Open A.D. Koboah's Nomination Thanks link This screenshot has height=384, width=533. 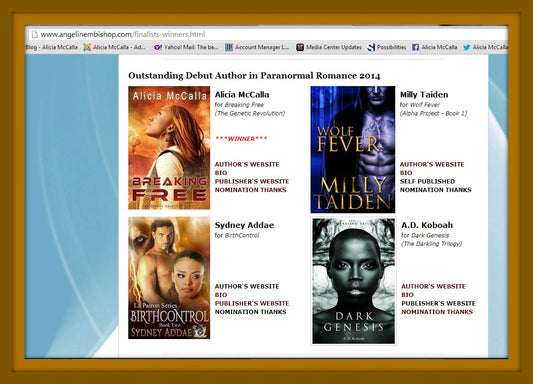437,312
